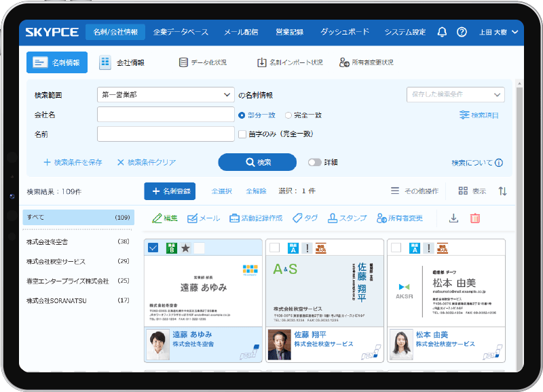
Task: Open 松本 由美 name link
Action: click(432, 335)
